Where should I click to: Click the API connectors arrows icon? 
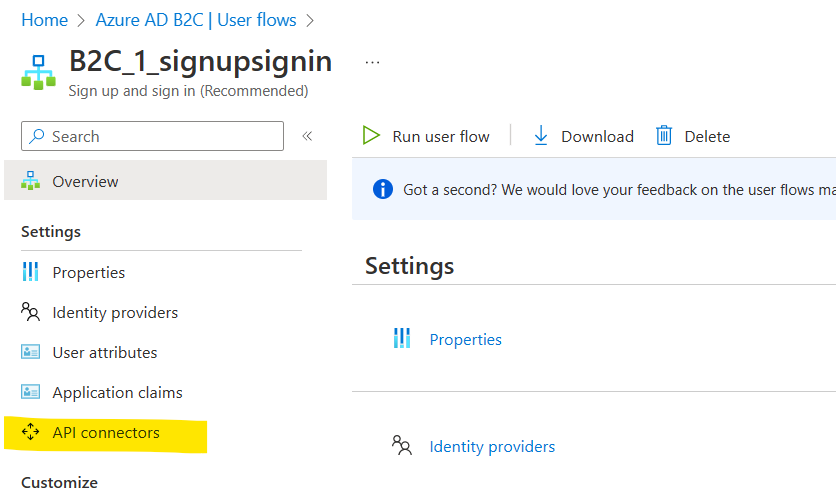30,432
